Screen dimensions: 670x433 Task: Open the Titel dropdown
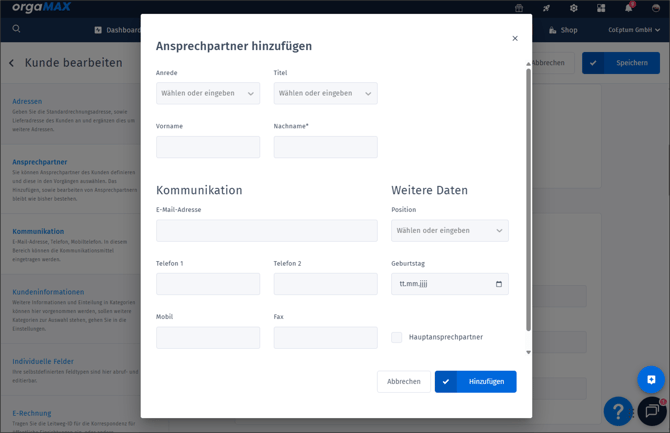pos(325,93)
